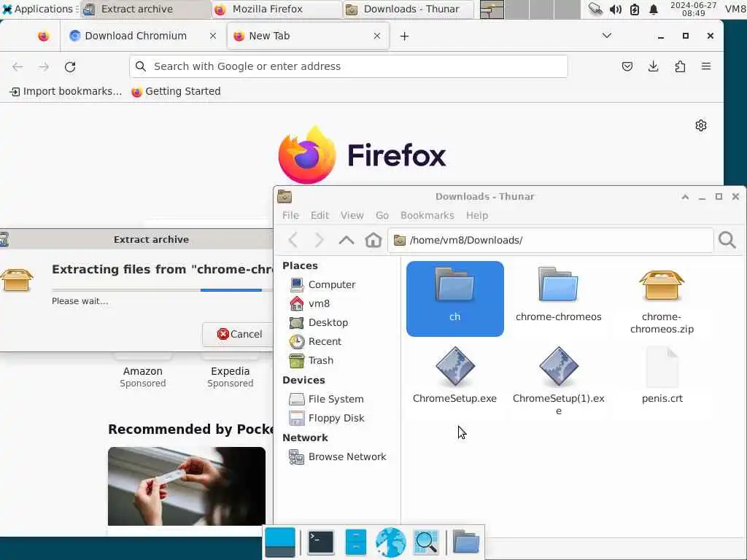Viewport: 747px width, 560px height.
Task: Open a new Firefox tab with plus
Action: tap(404, 36)
